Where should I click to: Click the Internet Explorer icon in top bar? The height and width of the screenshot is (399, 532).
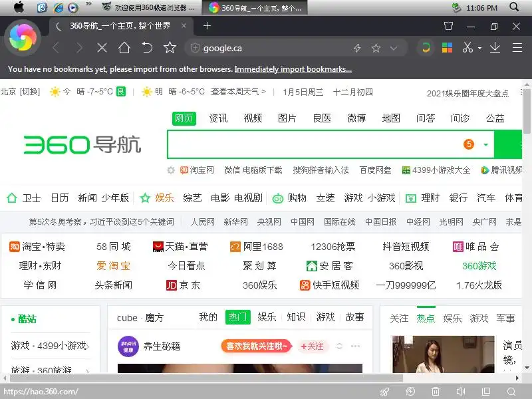coord(58,7)
